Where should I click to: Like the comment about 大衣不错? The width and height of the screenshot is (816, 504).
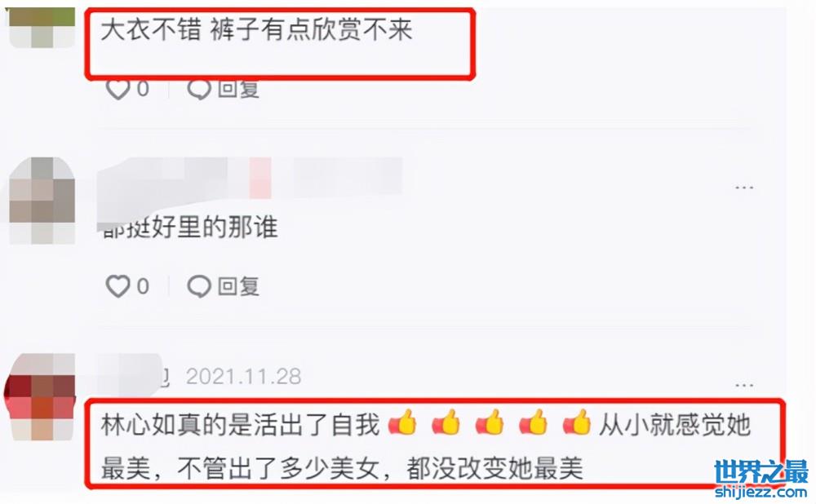(x=118, y=90)
